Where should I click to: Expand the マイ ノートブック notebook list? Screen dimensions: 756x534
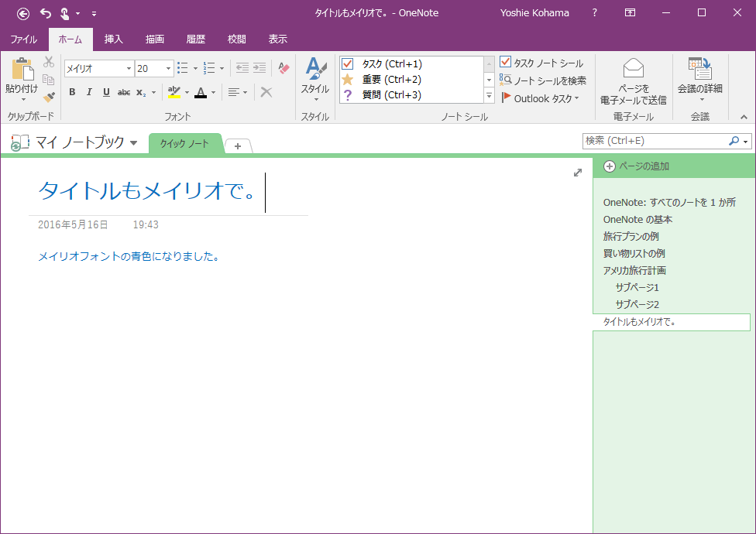(133, 143)
